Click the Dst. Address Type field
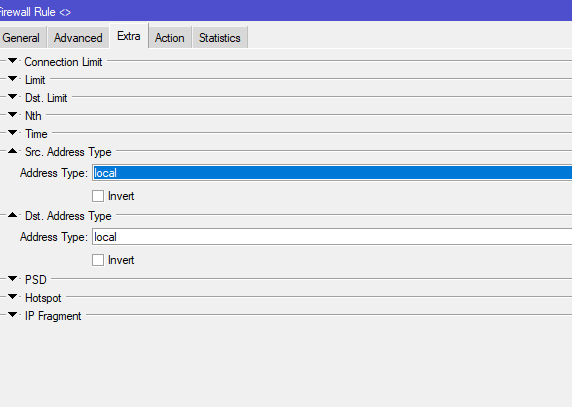The image size is (572, 407). click(332, 237)
